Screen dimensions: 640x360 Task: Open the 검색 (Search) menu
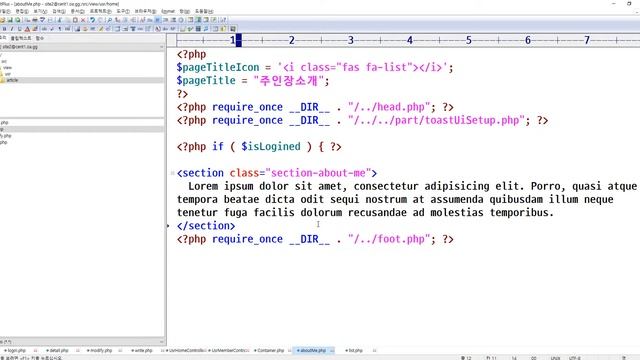pos(59,11)
